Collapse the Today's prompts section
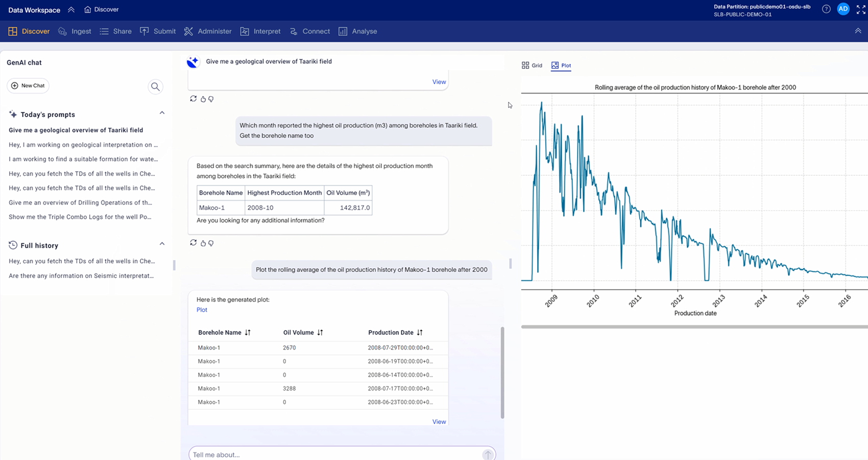Screen dimensions: 868x460 162,113
